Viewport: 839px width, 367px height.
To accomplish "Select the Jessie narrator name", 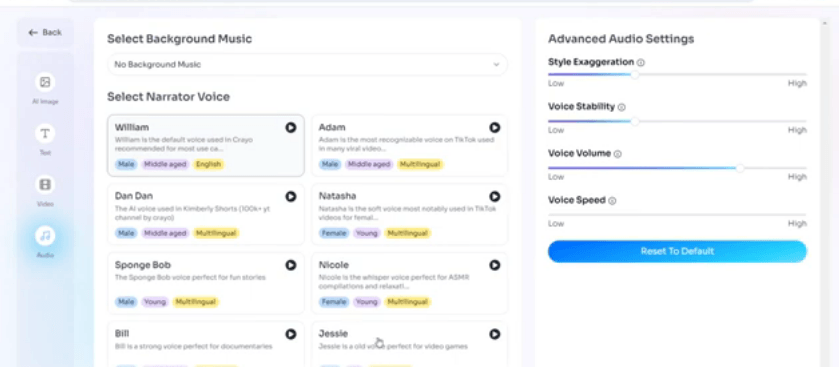I will [x=333, y=334].
